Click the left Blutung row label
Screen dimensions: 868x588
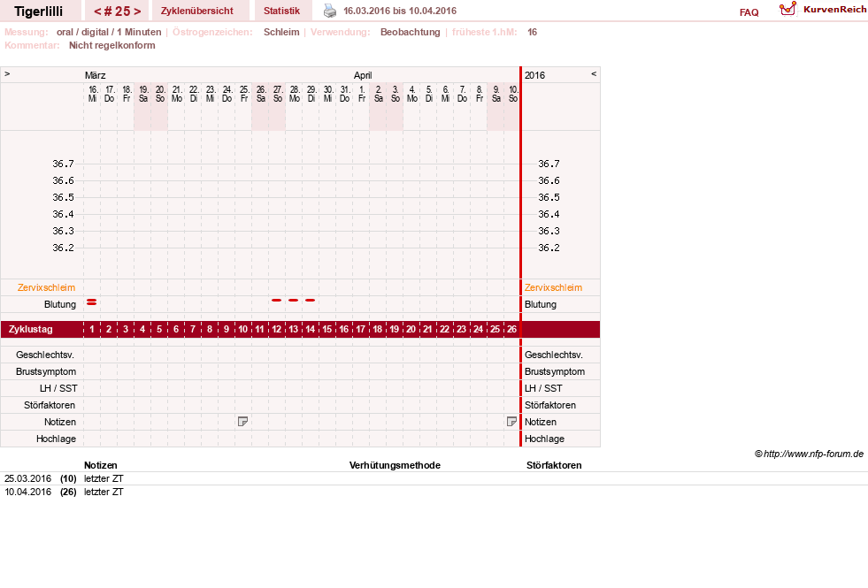tap(60, 305)
